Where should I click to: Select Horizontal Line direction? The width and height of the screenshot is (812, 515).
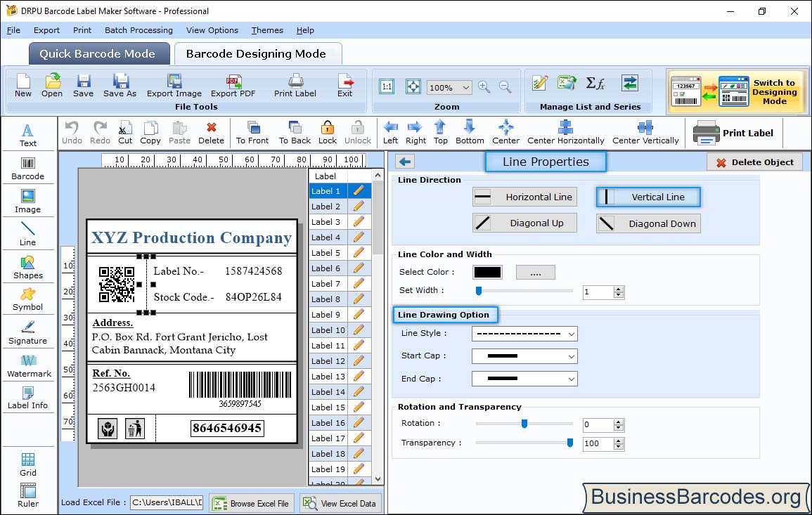(524, 197)
